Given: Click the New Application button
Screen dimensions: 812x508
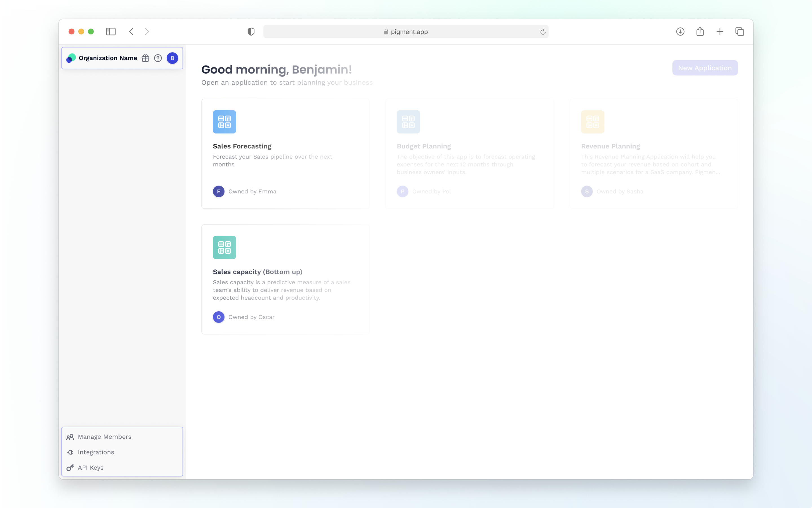Looking at the screenshot, I should [705, 68].
